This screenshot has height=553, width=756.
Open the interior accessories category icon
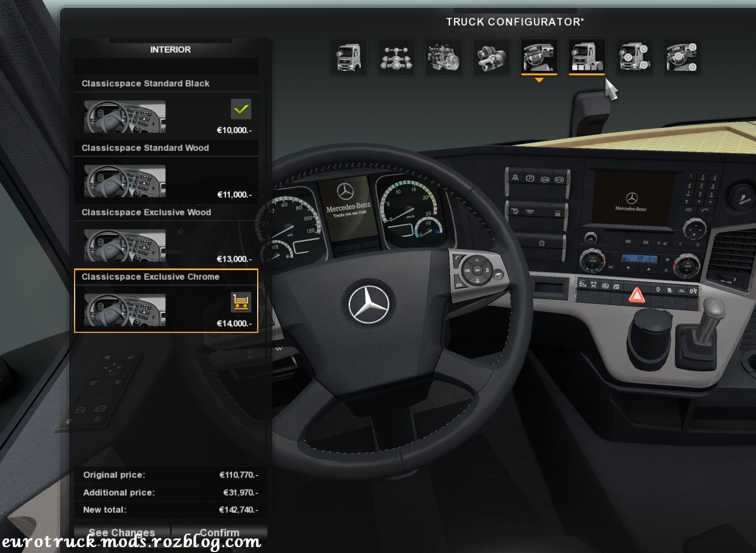tap(682, 57)
